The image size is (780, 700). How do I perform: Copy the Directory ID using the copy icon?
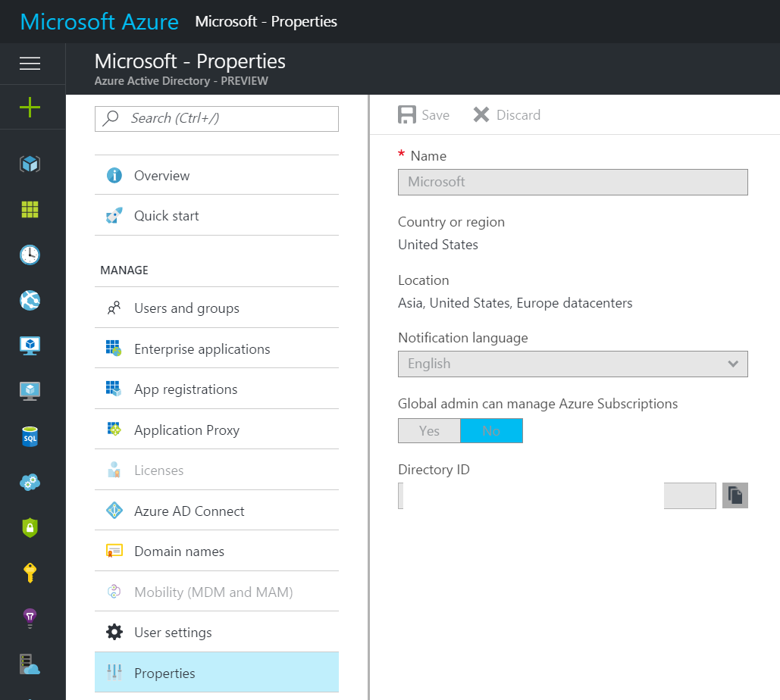[x=735, y=495]
